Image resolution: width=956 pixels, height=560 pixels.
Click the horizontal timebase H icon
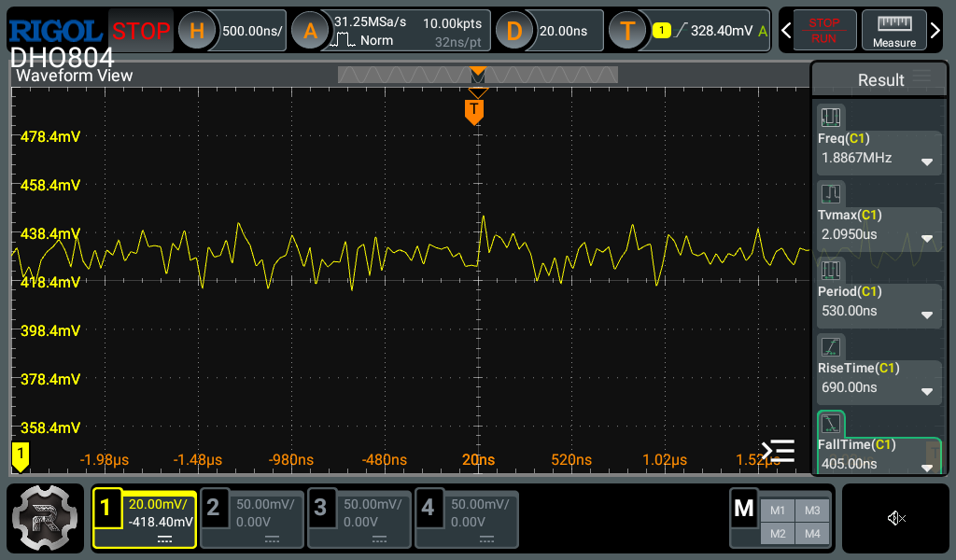coord(196,31)
